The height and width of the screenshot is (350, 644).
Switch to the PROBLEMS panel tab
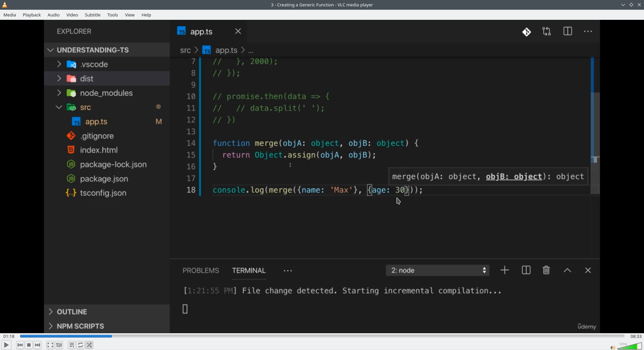point(201,270)
